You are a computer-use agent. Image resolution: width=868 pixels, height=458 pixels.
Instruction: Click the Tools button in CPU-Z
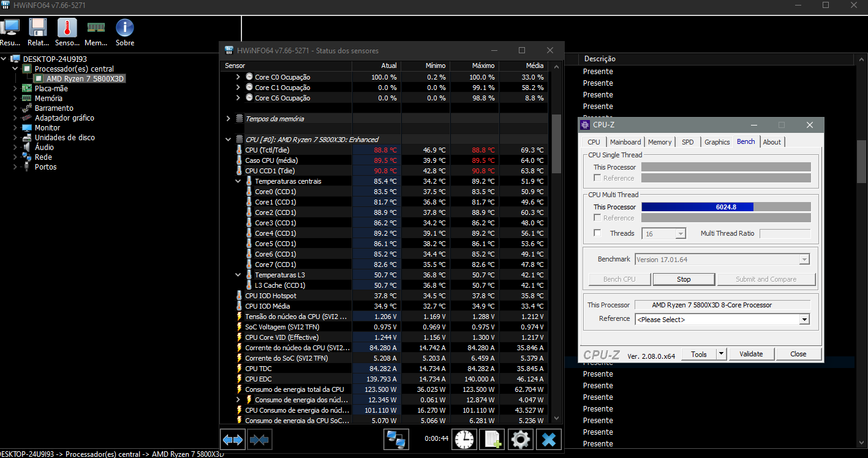(699, 354)
